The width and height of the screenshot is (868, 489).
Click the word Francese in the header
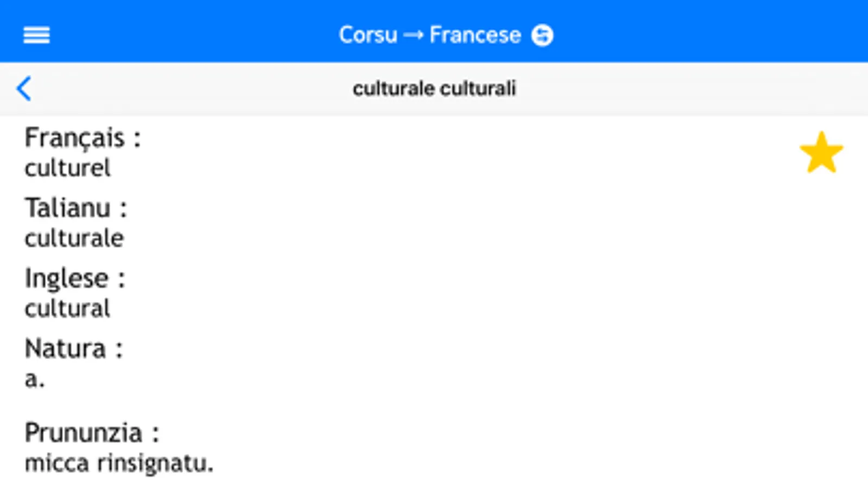click(x=475, y=35)
